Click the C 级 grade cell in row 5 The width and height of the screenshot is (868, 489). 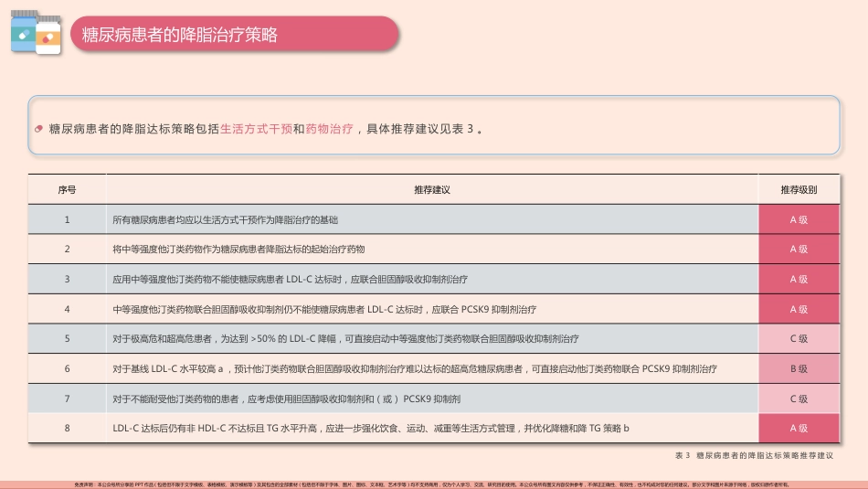[799, 338]
